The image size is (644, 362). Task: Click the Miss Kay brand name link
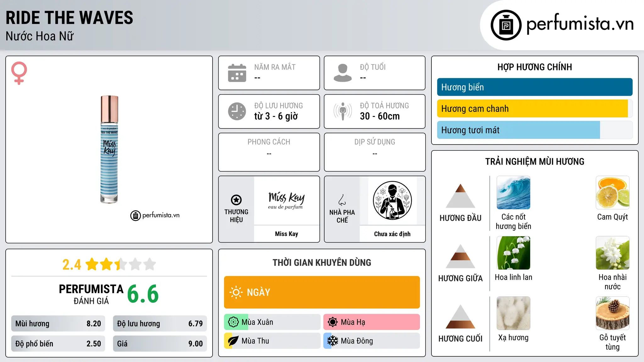pos(286,234)
